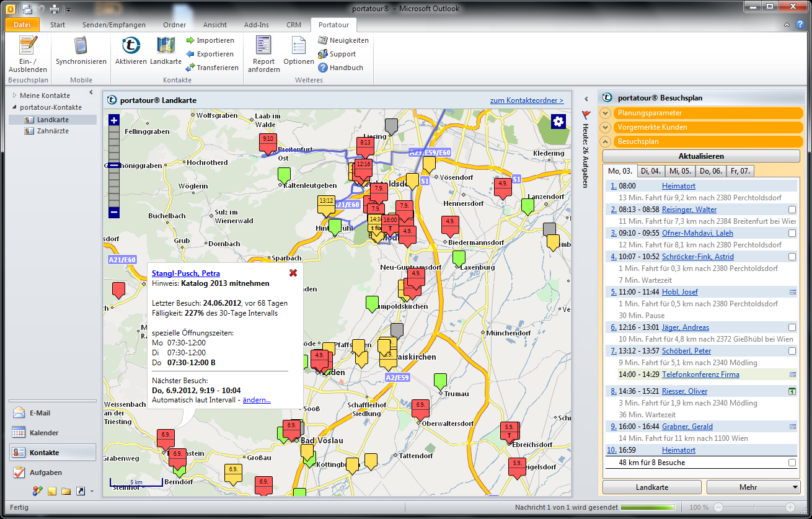The image size is (812, 519).
Task: Click the Outlook help question mark icon
Action: tap(800, 25)
